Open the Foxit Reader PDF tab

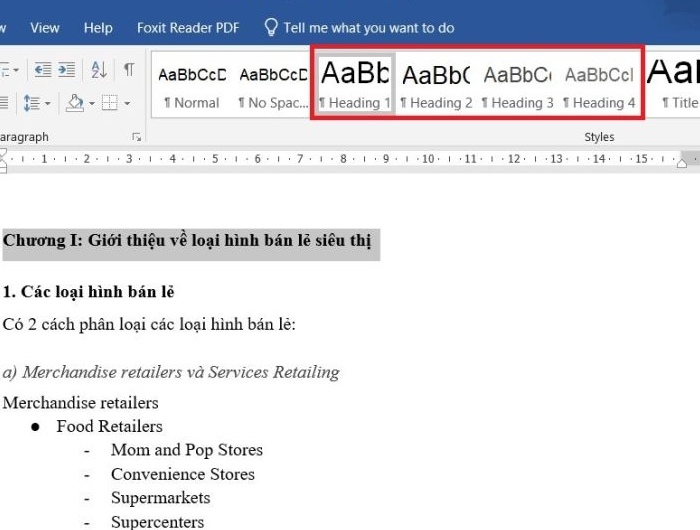pyautogui.click(x=187, y=28)
